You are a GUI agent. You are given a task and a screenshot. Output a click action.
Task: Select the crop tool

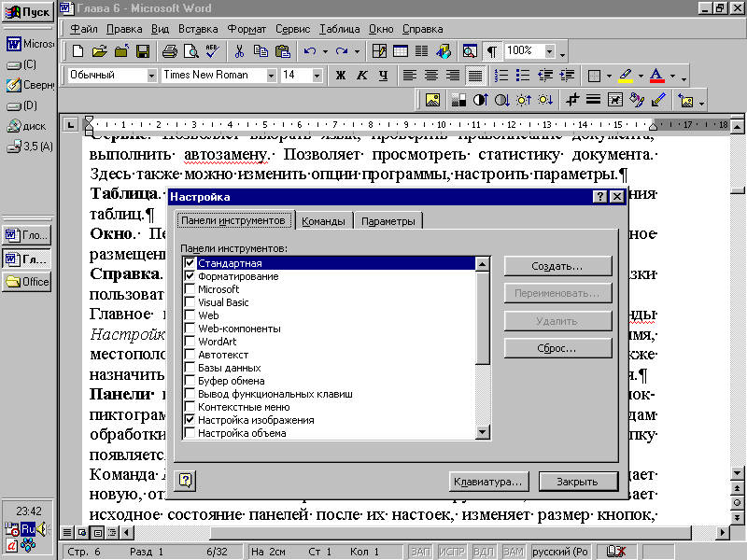[x=571, y=100]
